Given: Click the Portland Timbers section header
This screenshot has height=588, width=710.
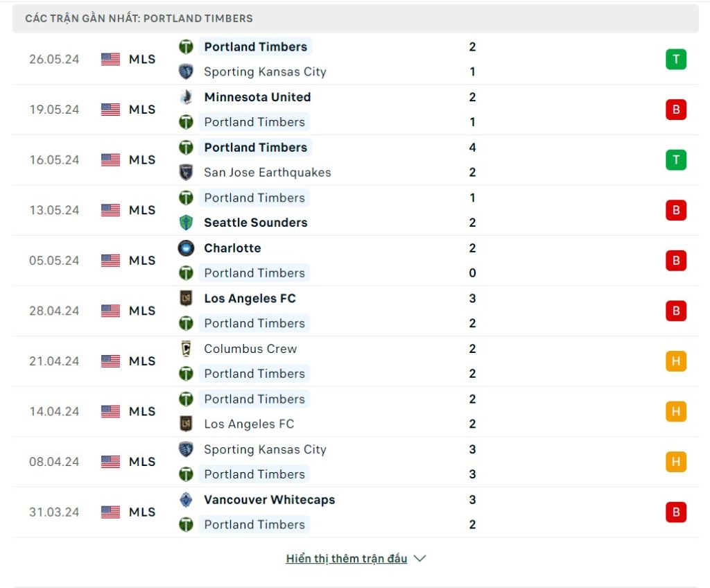Looking at the screenshot, I should (139, 19).
